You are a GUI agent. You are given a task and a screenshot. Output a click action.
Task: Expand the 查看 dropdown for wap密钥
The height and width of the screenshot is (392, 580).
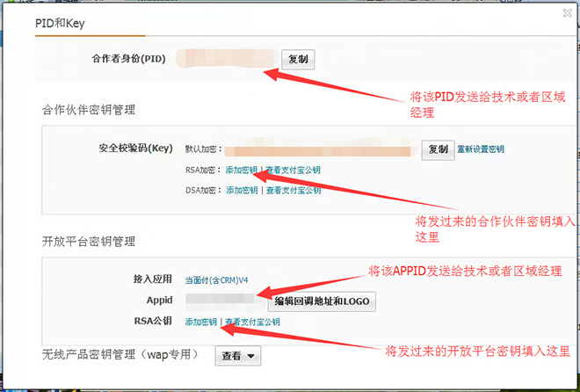click(238, 356)
